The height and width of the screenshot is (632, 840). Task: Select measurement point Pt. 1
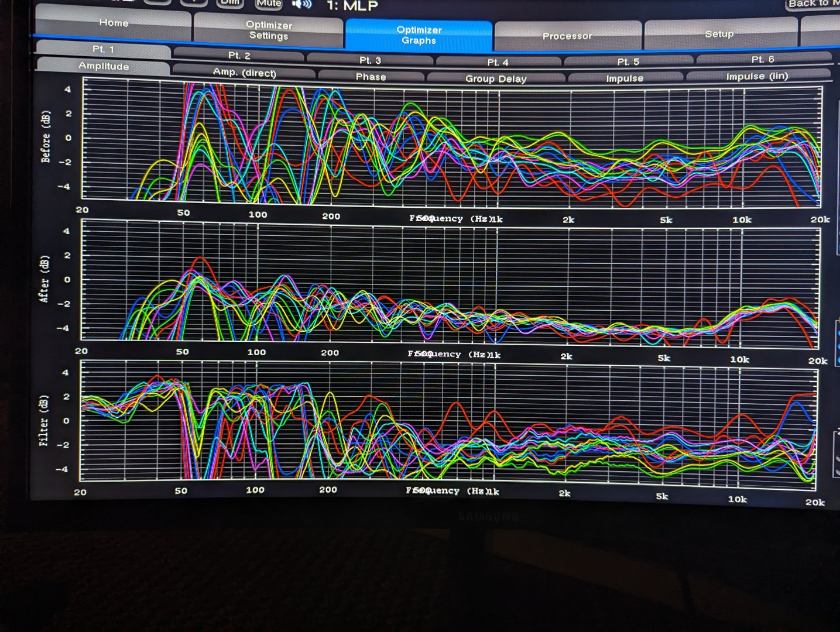coord(103,49)
